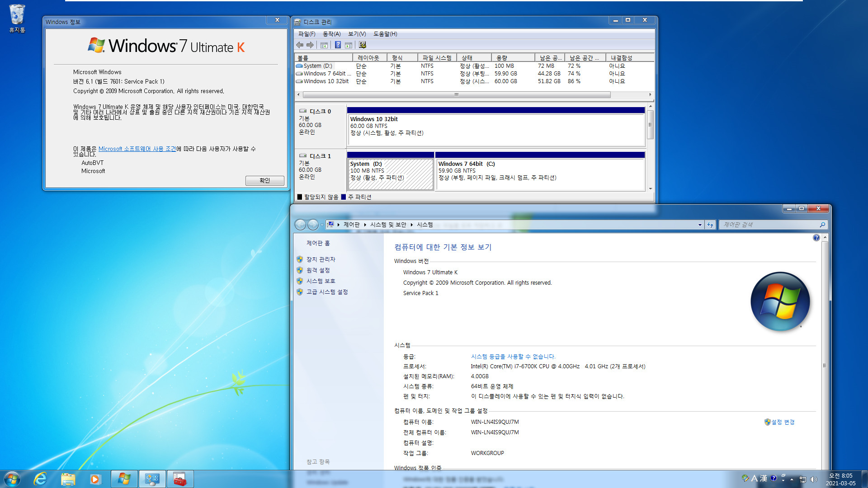Toggle IME A input mode indicator
This screenshot has width=868, height=488.
pyautogui.click(x=754, y=479)
